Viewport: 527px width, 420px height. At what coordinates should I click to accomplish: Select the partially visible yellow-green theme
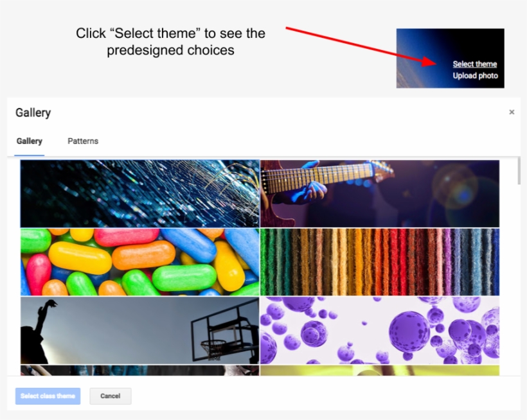380,371
